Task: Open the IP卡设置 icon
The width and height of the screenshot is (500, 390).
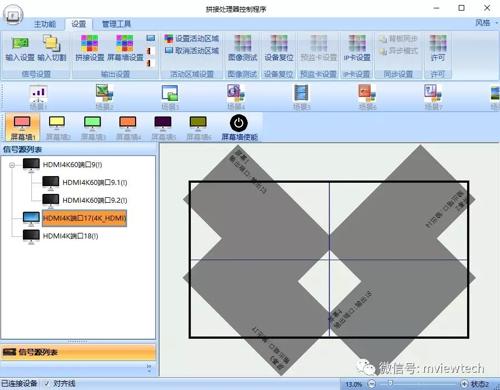Action: pyautogui.click(x=357, y=49)
